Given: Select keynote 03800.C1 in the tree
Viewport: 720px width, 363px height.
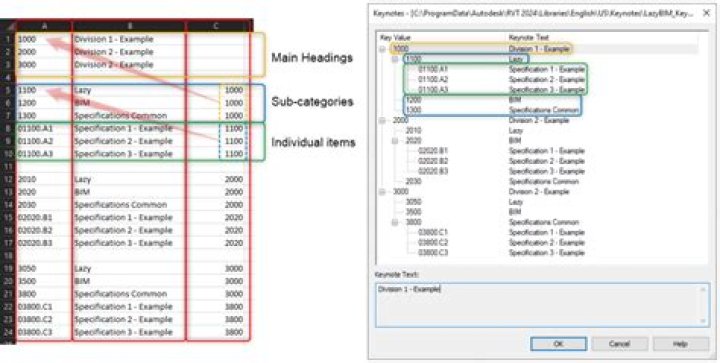Looking at the screenshot, I should (x=433, y=233).
